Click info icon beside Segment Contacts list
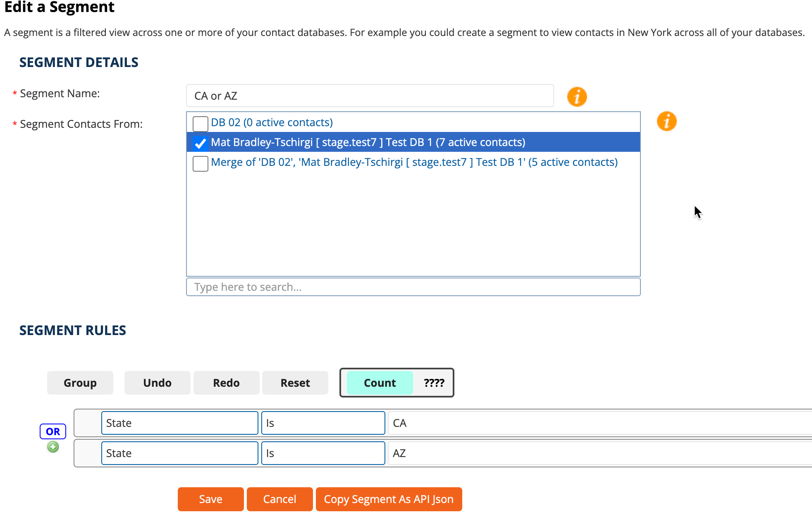 pyautogui.click(x=666, y=122)
